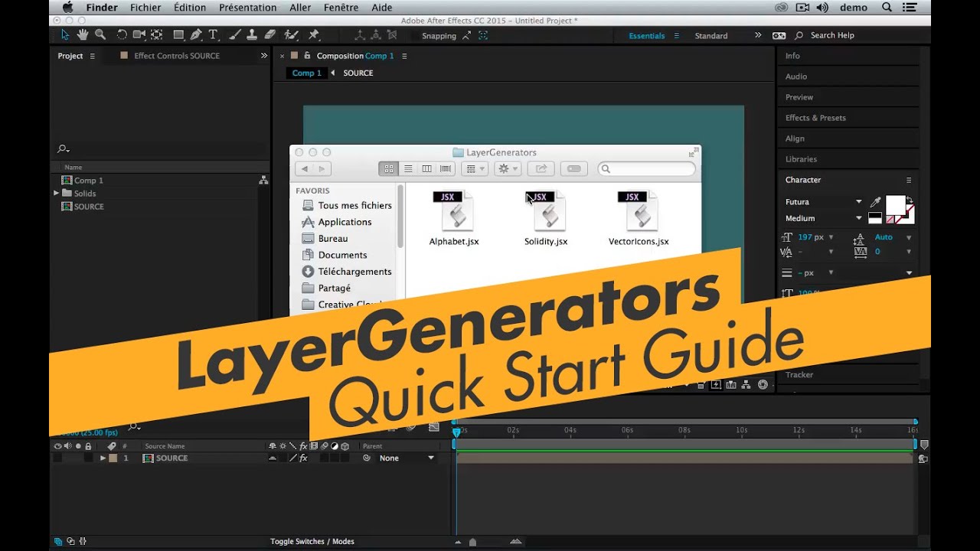This screenshot has height=551, width=980.
Task: Open the Futura font family dropdown
Action: 858,202
